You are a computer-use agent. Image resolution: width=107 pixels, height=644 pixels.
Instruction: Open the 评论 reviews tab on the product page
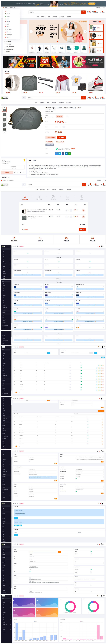pyautogui.click(x=35, y=161)
